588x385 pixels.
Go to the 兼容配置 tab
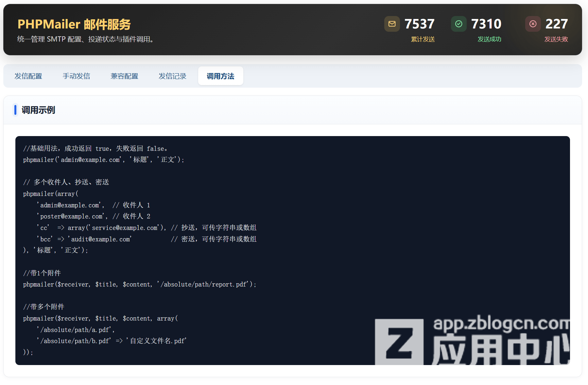tap(124, 76)
